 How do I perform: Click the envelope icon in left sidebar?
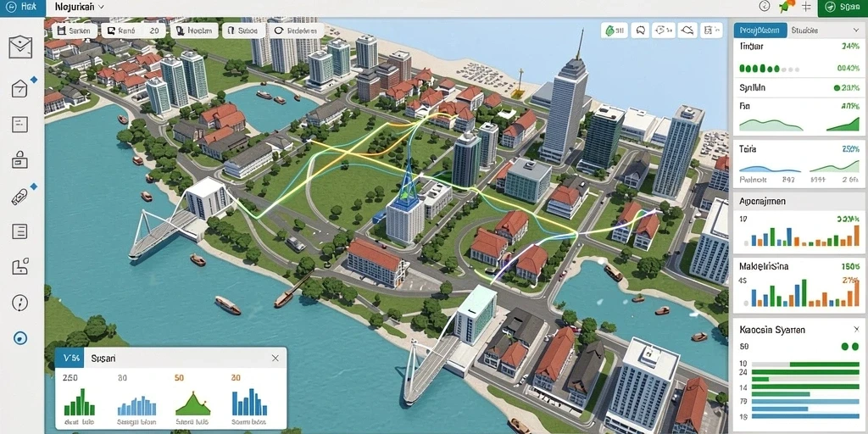pos(20,47)
